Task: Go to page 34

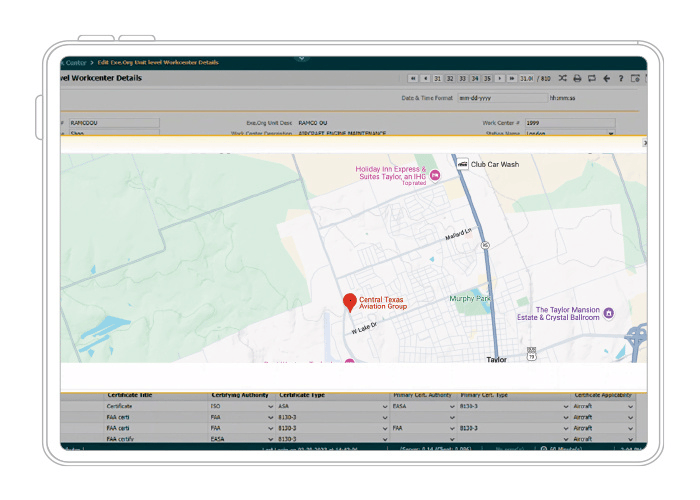Action: click(475, 78)
